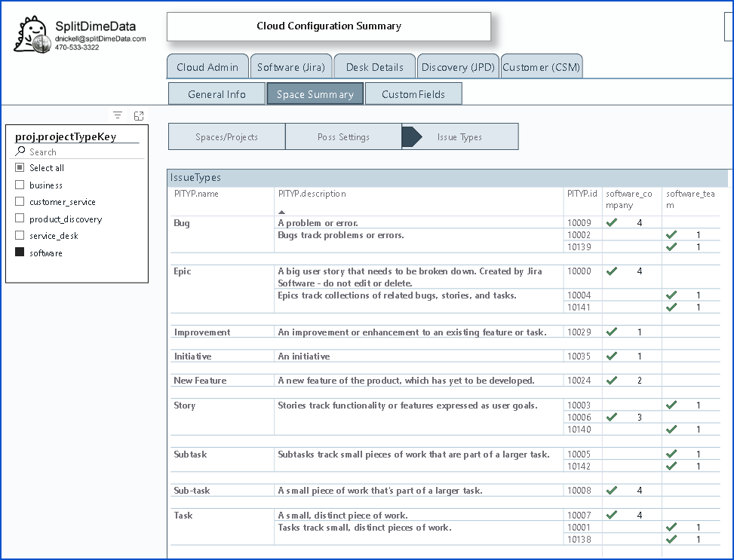Click the green checkmark in row 10009
This screenshot has width=734, height=560.
click(x=611, y=222)
